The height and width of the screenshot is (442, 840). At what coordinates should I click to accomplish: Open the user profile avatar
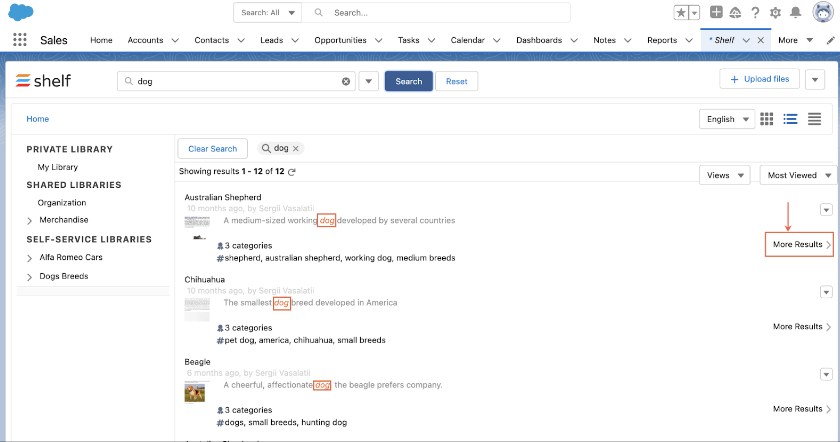(x=823, y=12)
